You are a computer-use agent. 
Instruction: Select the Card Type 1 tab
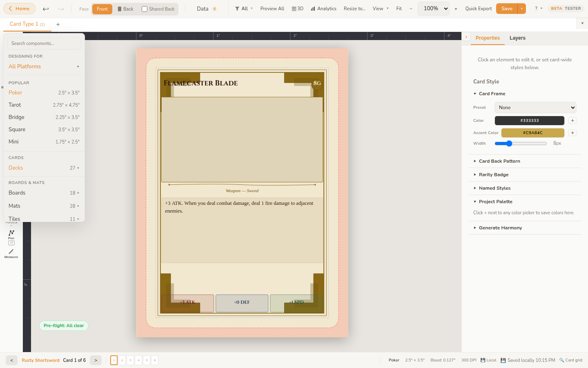click(27, 24)
